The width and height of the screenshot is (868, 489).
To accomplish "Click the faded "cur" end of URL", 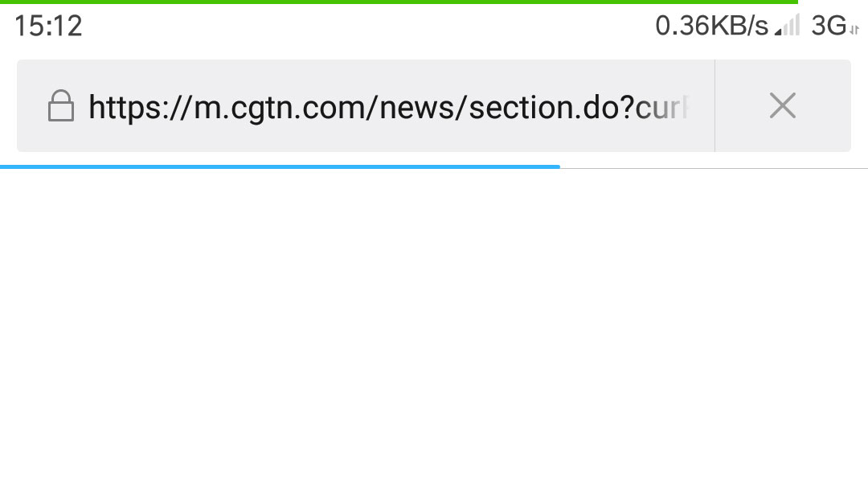I will (661, 108).
